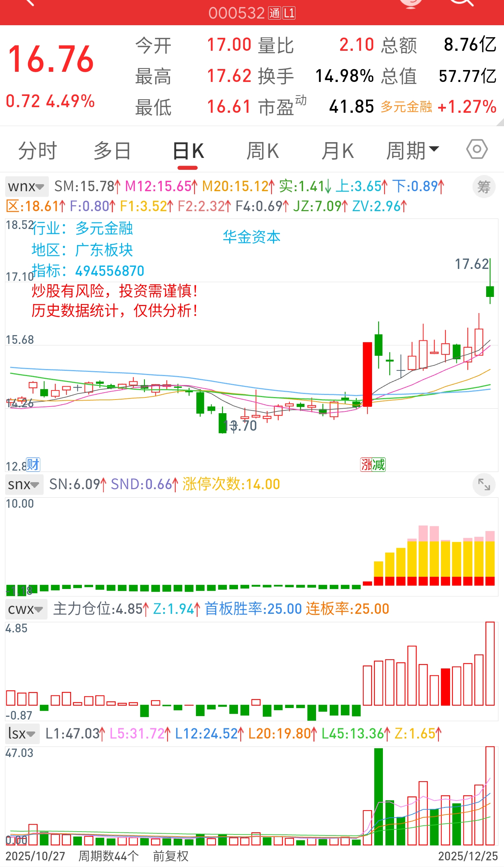Tap the latest green candle at 17.62
Viewport: 504px width, 867px height.
[x=490, y=291]
